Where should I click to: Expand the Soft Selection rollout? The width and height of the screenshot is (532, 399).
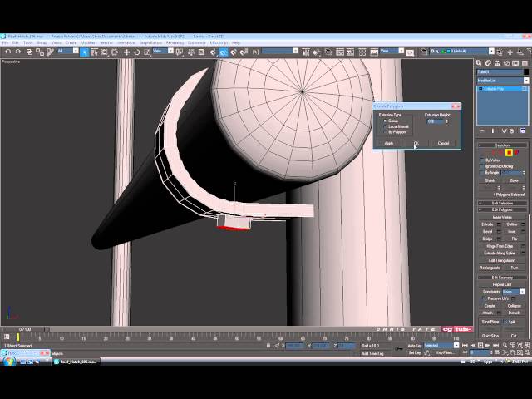point(501,203)
